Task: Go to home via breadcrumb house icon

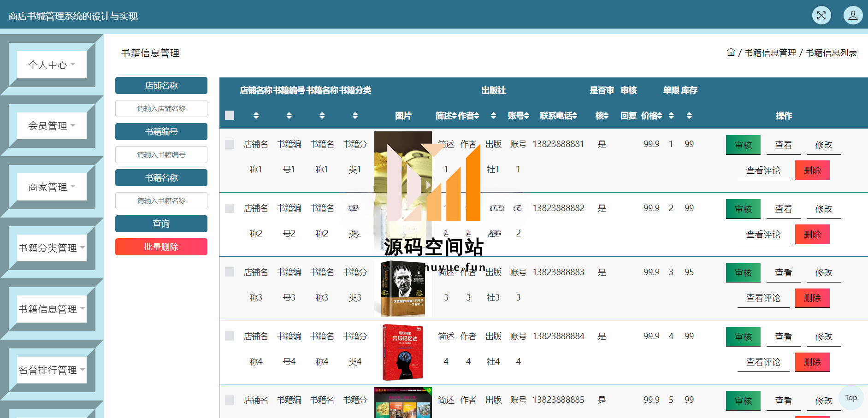Action: (x=731, y=52)
